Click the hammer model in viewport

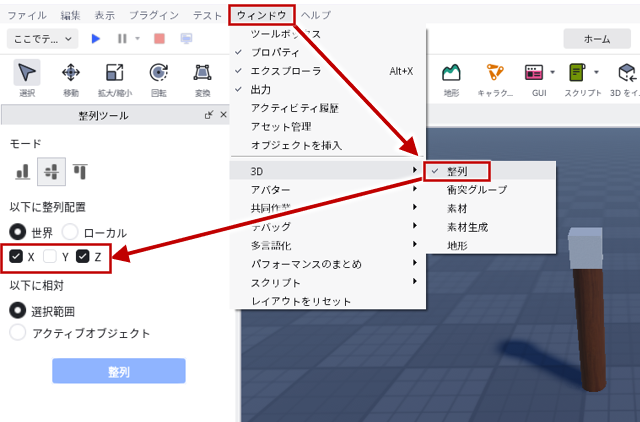click(x=589, y=310)
